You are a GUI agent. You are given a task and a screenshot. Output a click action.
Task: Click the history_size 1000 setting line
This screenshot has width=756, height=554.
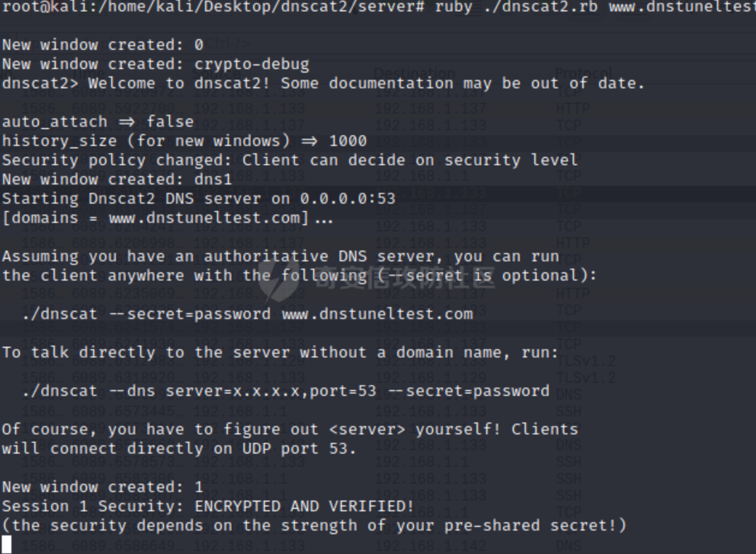pyautogui.click(x=184, y=141)
